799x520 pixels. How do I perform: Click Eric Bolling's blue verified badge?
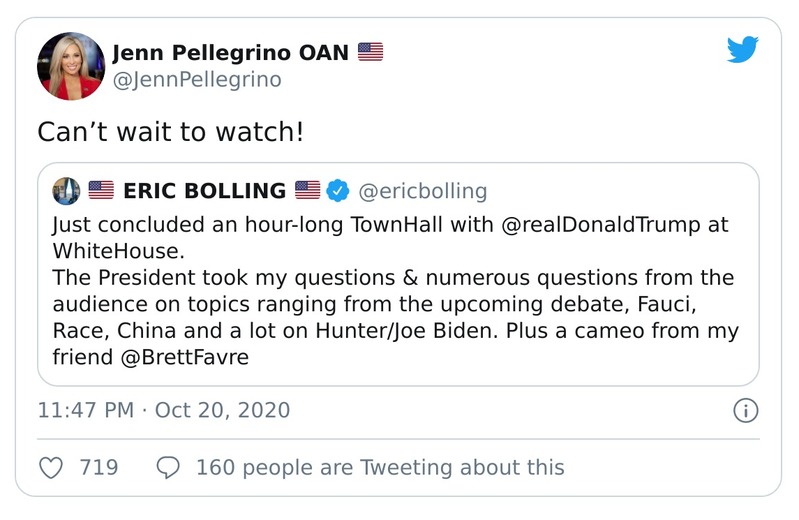pyautogui.click(x=338, y=190)
